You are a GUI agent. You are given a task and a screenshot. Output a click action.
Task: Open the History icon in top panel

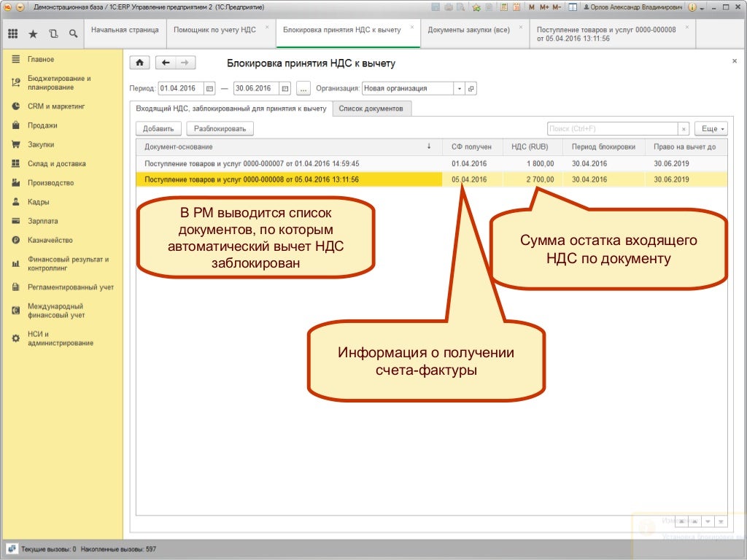[53, 34]
